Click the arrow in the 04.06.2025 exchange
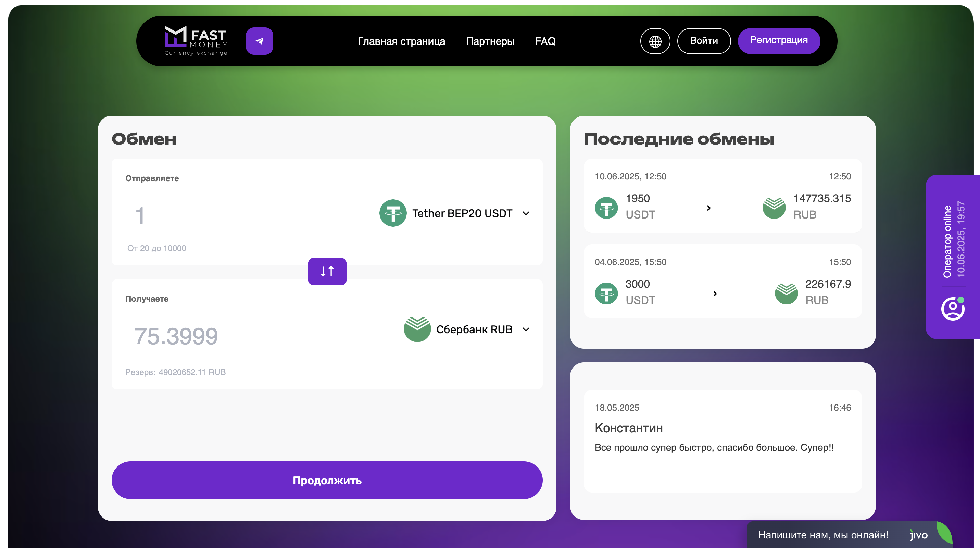 715,294
